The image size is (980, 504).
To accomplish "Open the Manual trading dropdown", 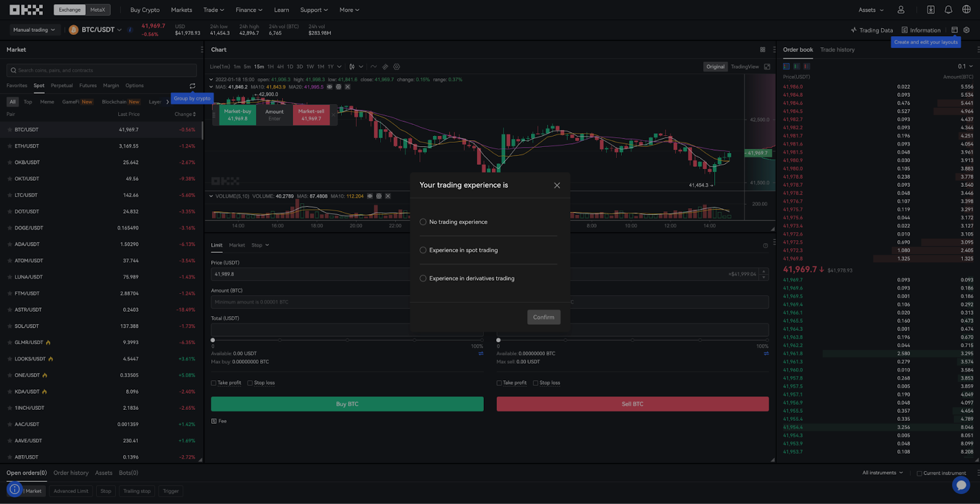I will [34, 30].
